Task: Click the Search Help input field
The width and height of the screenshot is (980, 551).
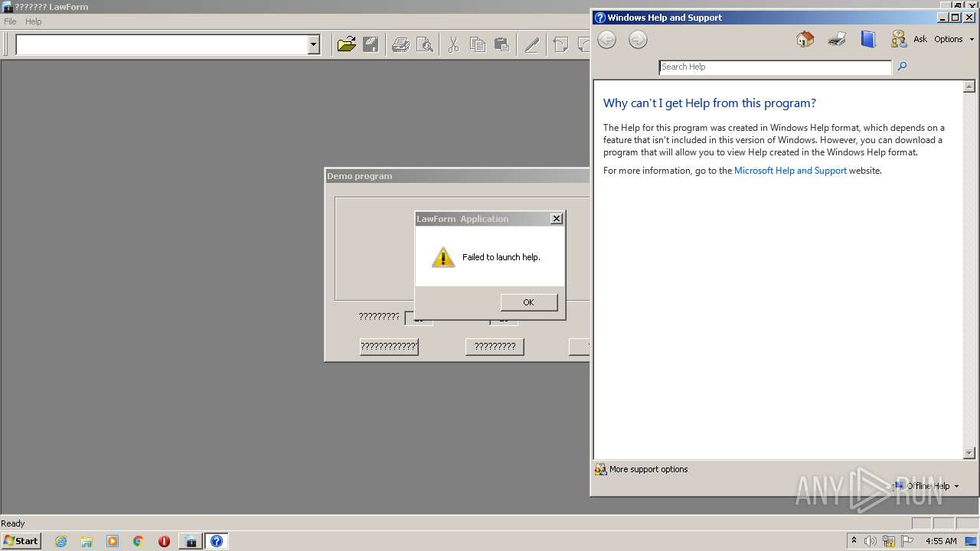Action: coord(775,67)
